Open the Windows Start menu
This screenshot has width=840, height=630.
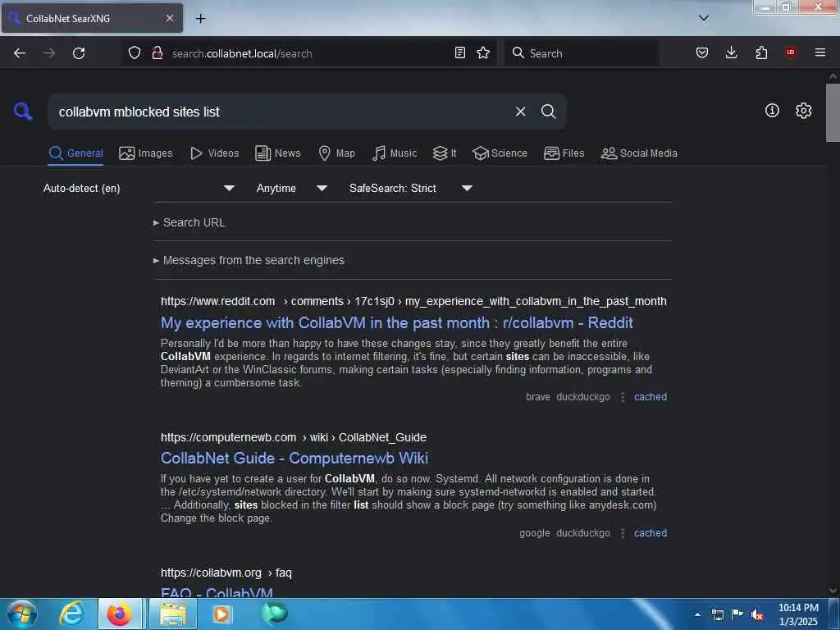point(22,614)
